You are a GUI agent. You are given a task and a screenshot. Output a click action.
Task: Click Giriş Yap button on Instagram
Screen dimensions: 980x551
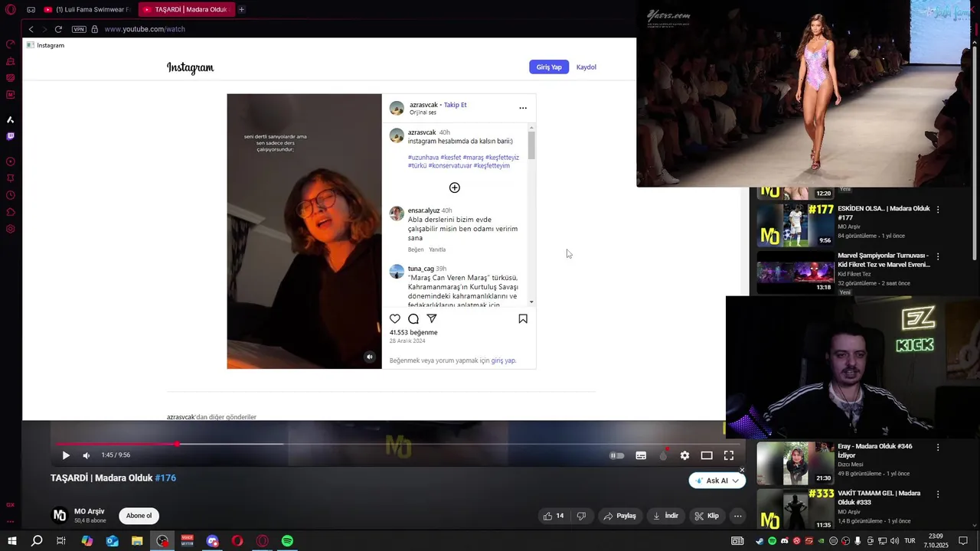pyautogui.click(x=549, y=67)
